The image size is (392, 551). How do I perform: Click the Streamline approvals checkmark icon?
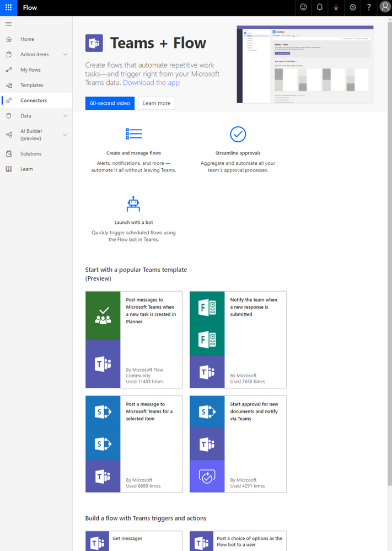(238, 134)
